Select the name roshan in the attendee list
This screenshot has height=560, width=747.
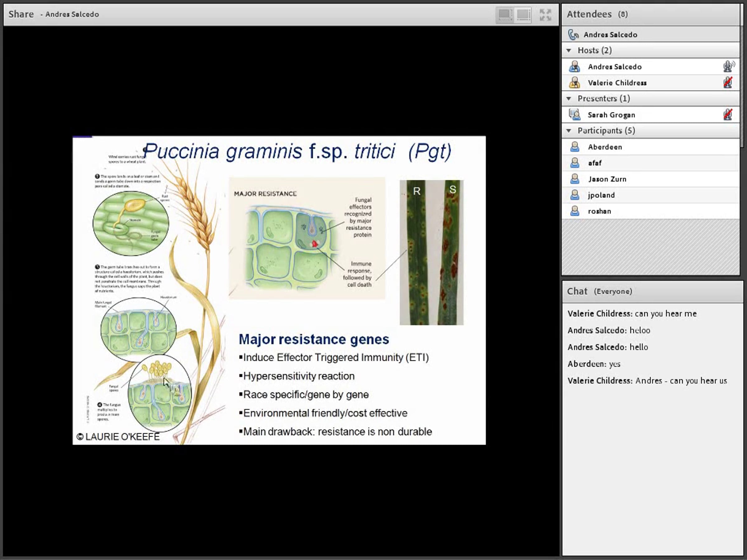click(599, 211)
